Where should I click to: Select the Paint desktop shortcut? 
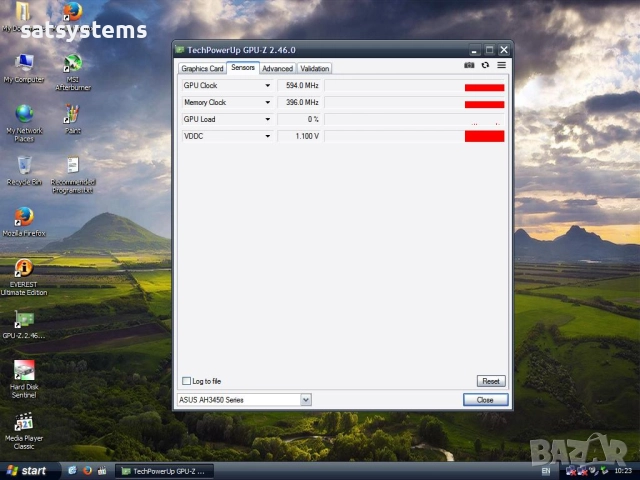[73, 119]
